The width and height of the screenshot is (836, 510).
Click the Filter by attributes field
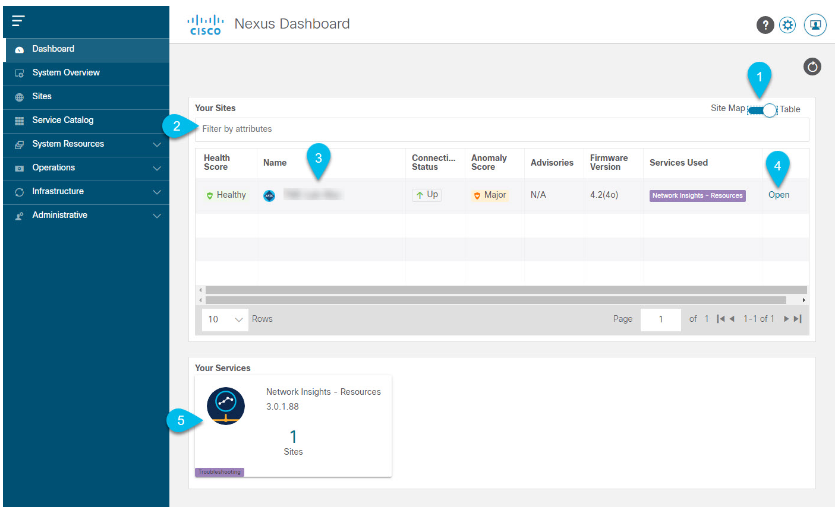(502, 129)
